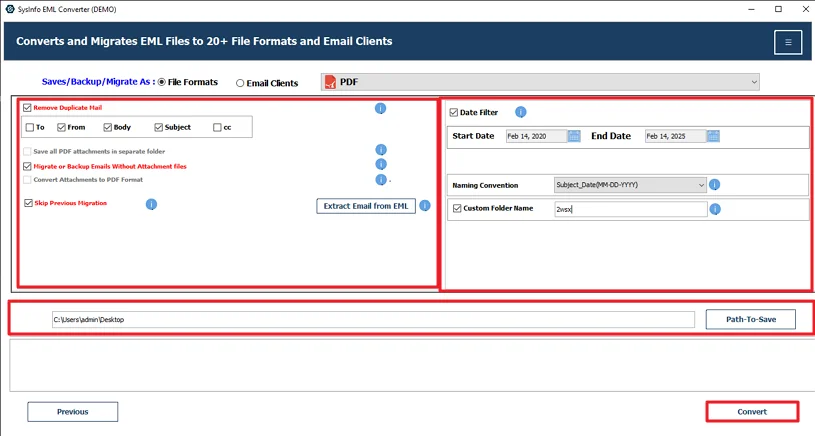This screenshot has height=436, width=815.
Task: Click info icon for Naming Convention
Action: [715, 184]
